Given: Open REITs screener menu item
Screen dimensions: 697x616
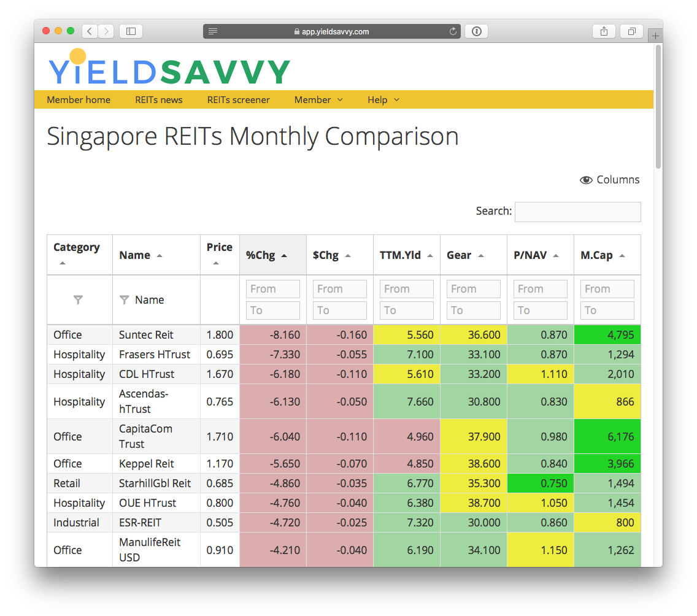Looking at the screenshot, I should 239,100.
